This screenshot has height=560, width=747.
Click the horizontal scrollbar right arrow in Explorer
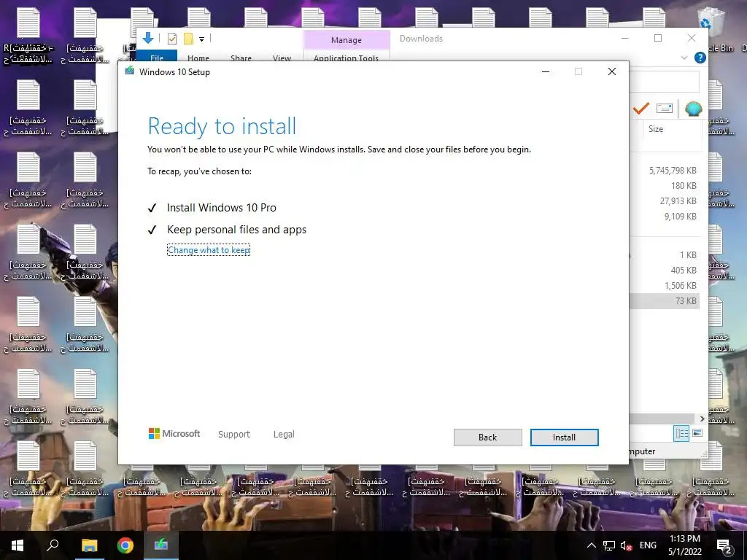pos(703,419)
